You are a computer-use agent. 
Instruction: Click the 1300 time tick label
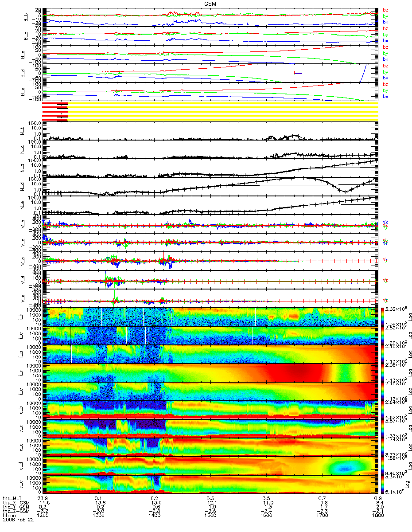[98, 516]
